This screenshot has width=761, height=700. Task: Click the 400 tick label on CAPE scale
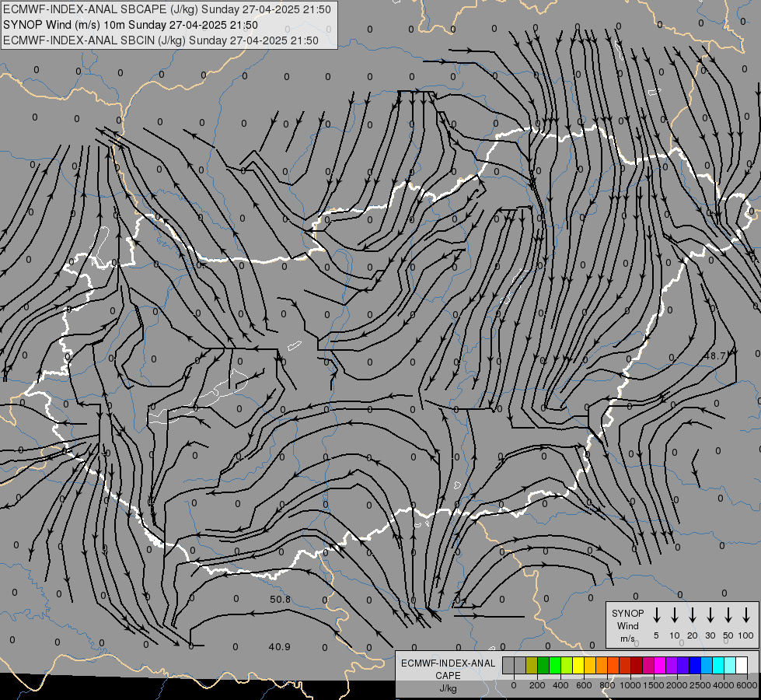560,685
